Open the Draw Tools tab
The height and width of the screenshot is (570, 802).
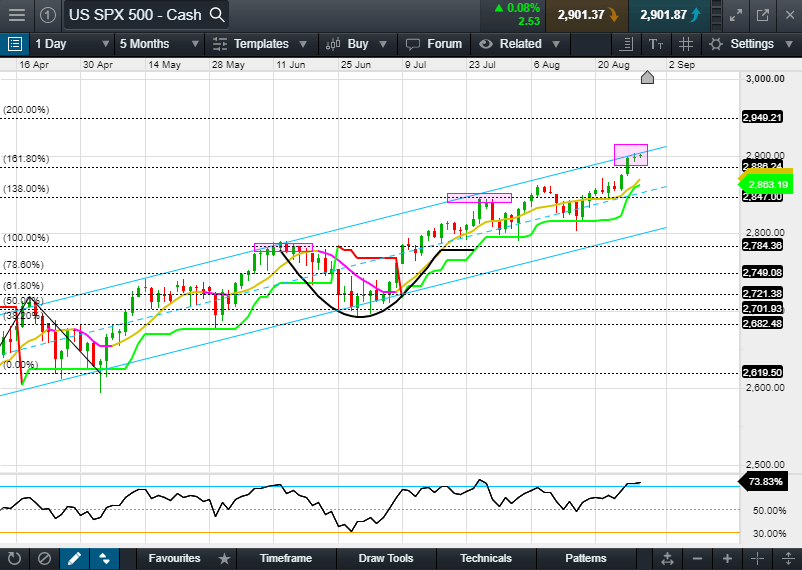(386, 558)
